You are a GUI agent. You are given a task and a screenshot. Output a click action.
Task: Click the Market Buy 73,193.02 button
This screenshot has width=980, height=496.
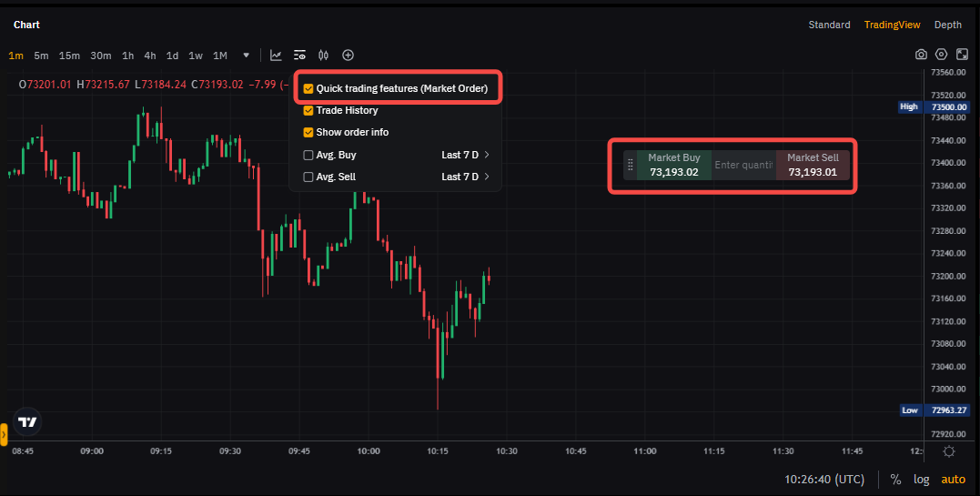673,165
